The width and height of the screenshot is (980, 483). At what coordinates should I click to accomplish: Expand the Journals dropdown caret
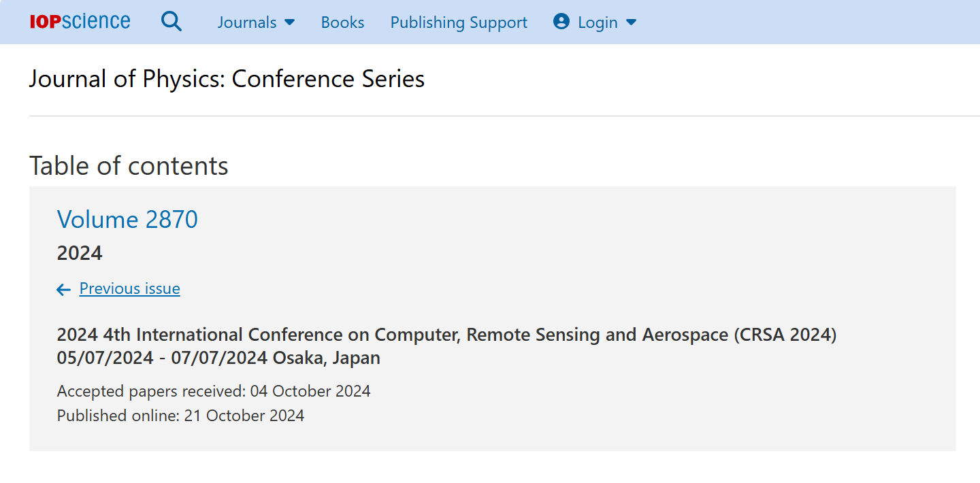(289, 22)
